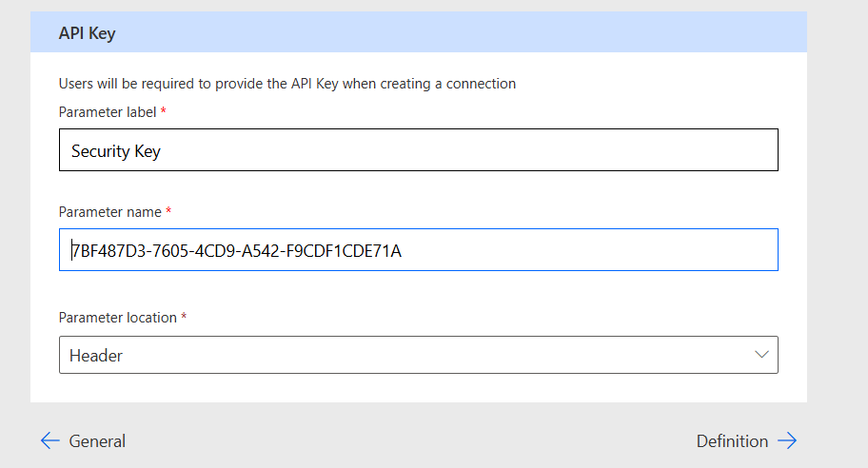Expand the Parameter location chevron arrow
The image size is (868, 468).
[761, 355]
